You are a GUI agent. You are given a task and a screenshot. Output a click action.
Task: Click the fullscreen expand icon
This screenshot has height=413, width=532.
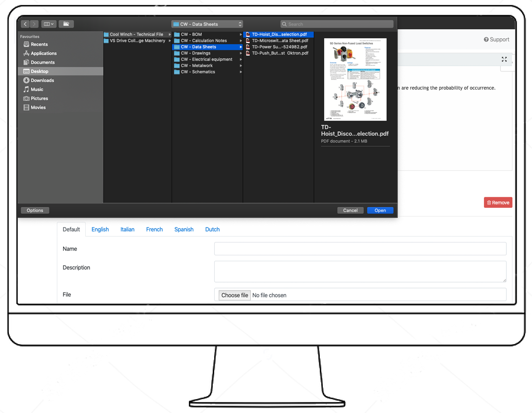504,59
